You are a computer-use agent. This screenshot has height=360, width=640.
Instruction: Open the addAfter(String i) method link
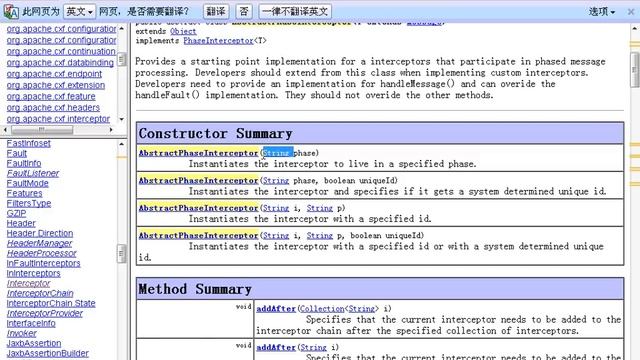point(276,348)
